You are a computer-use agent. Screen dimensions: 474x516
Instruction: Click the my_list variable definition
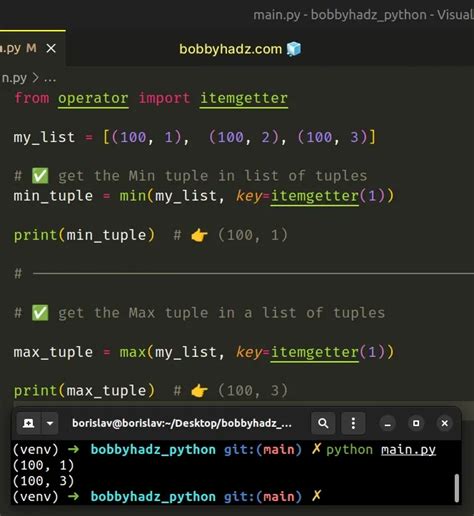coord(44,137)
